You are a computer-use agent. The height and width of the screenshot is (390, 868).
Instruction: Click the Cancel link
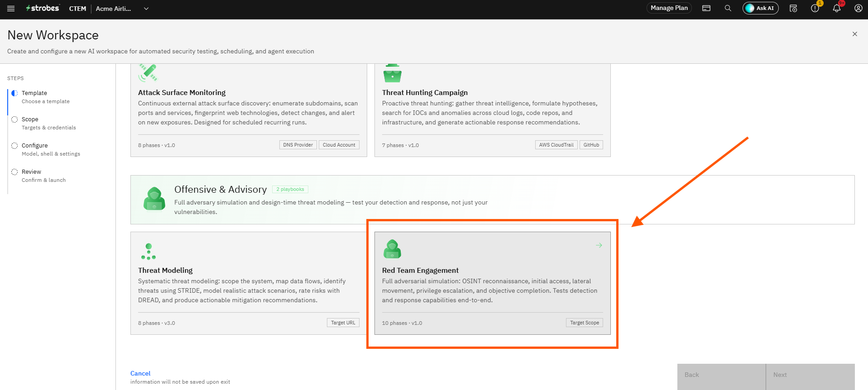140,373
